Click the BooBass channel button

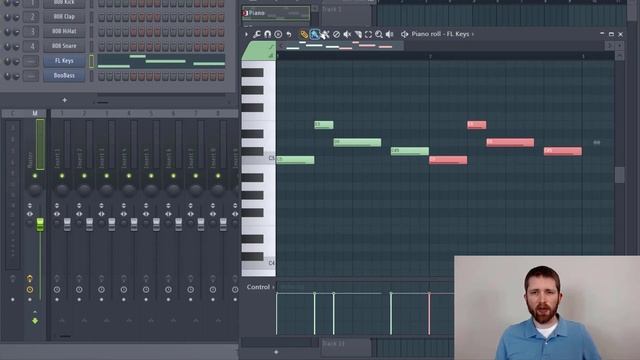[64, 76]
